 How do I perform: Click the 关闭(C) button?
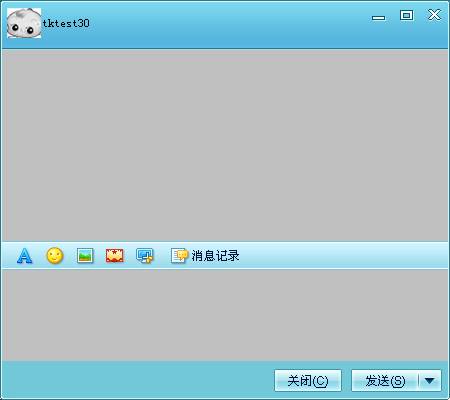308,380
